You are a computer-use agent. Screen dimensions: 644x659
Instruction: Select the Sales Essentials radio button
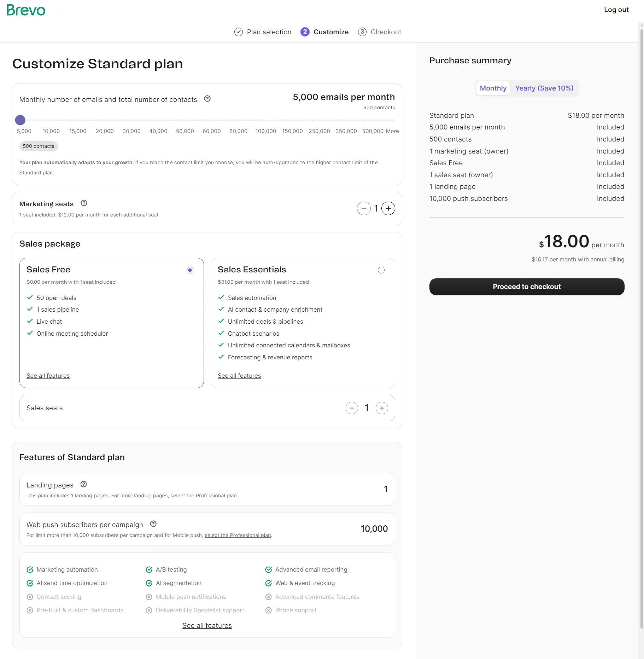point(381,270)
